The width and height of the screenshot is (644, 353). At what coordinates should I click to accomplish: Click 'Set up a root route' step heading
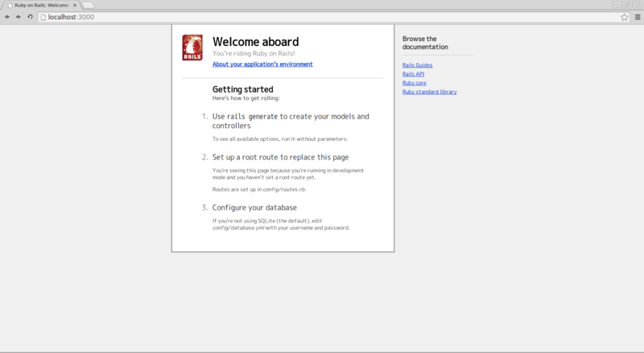[x=280, y=157]
